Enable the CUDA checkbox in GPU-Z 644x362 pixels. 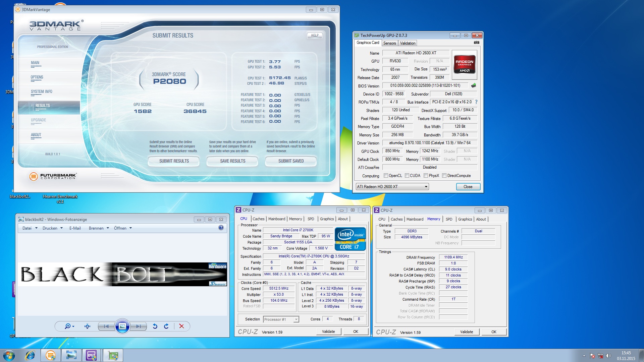(407, 176)
